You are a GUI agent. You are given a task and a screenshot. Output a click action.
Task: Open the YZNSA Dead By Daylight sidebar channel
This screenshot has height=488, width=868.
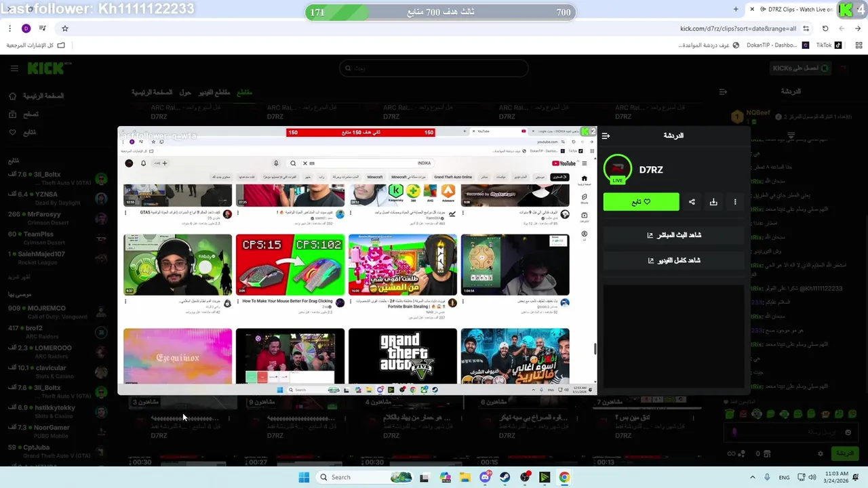(x=58, y=198)
